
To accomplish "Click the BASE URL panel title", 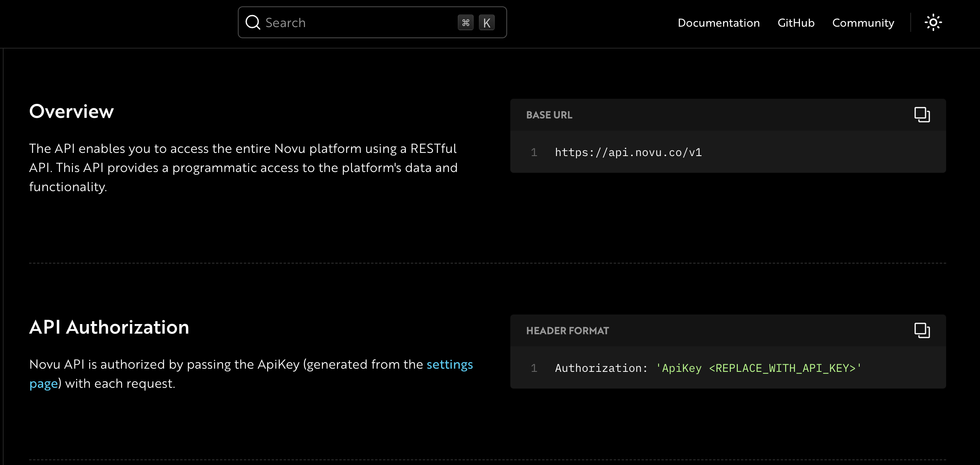I will 549,115.
